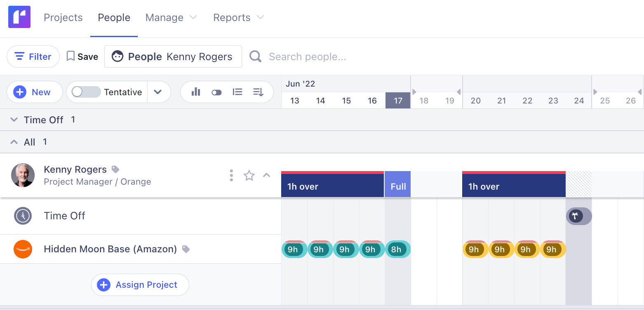Switch to the Projects tab
644x310 pixels.
point(63,18)
